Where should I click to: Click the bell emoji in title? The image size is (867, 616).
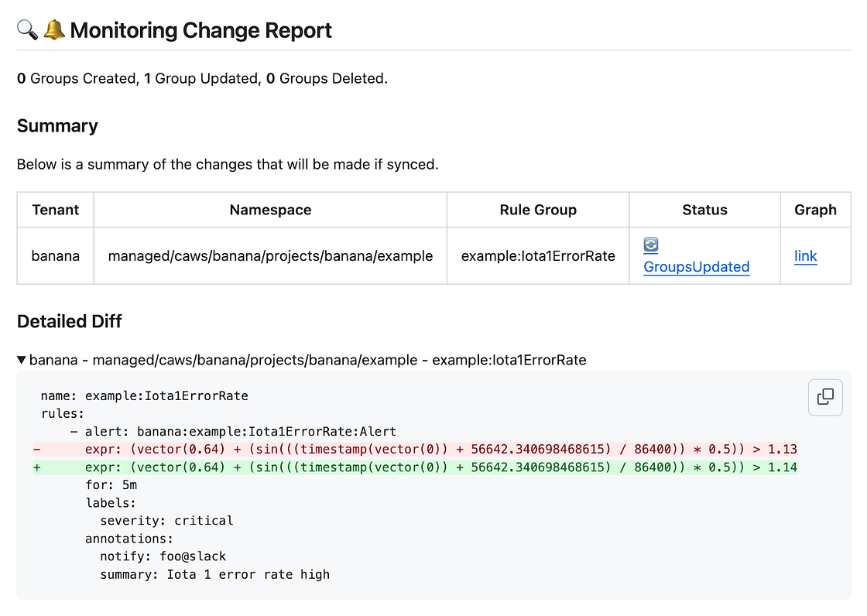[x=53, y=30]
